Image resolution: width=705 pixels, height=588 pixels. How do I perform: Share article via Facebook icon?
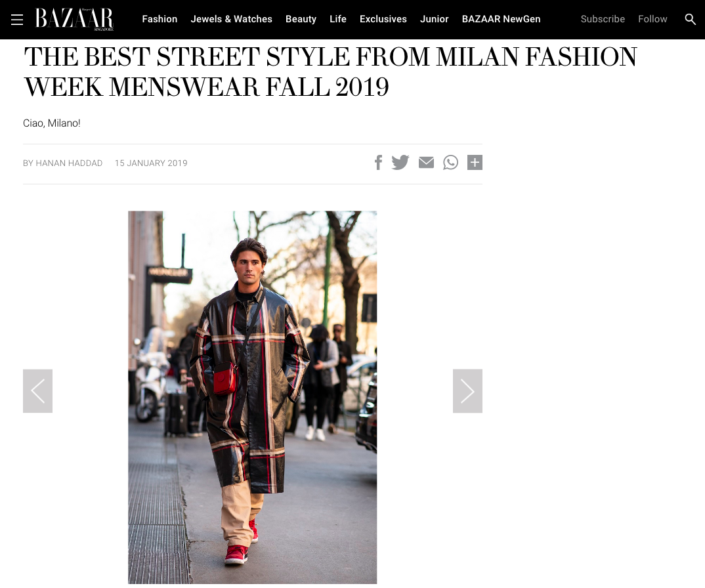(x=379, y=162)
